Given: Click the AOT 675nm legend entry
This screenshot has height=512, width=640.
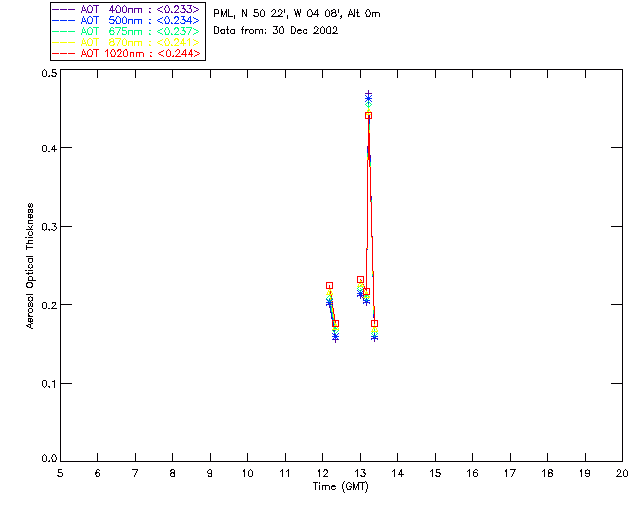Looking at the screenshot, I should (x=127, y=31).
